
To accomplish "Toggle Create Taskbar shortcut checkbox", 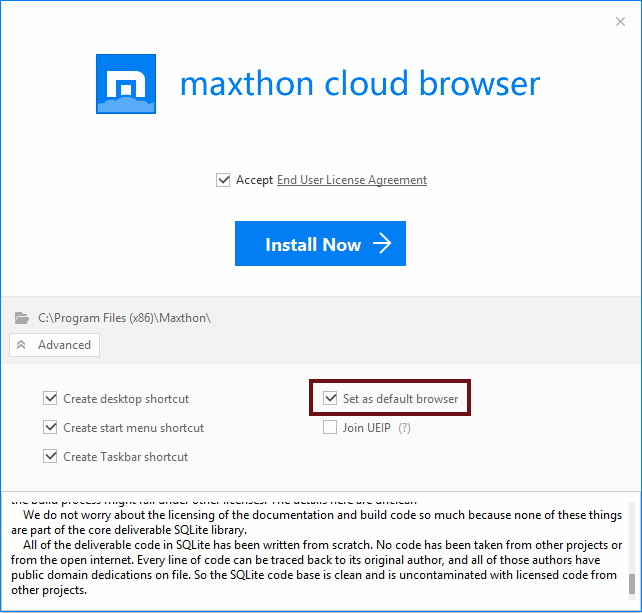I will click(x=50, y=456).
